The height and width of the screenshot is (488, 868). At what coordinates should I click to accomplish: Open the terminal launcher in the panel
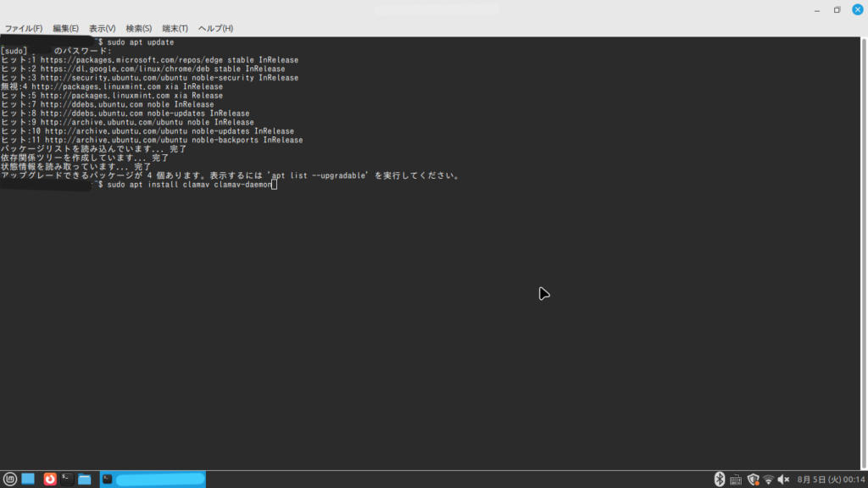point(67,479)
